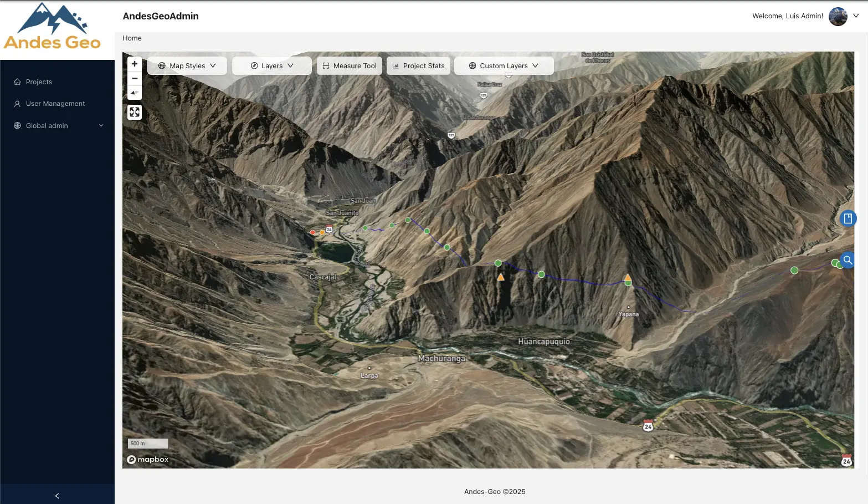The image size is (868, 504).
Task: Open User Management page
Action: click(55, 104)
